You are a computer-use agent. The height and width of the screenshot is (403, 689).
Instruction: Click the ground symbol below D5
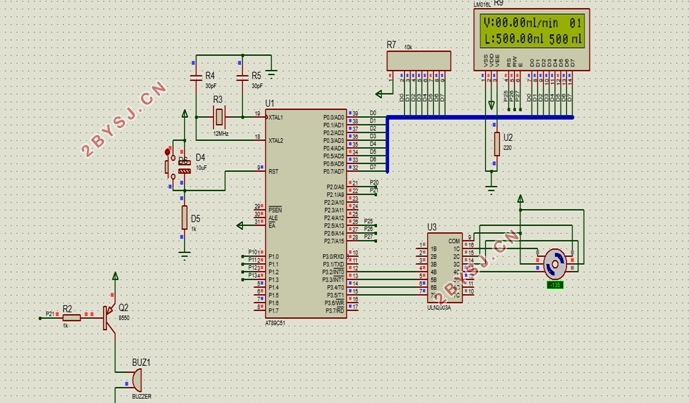click(185, 255)
